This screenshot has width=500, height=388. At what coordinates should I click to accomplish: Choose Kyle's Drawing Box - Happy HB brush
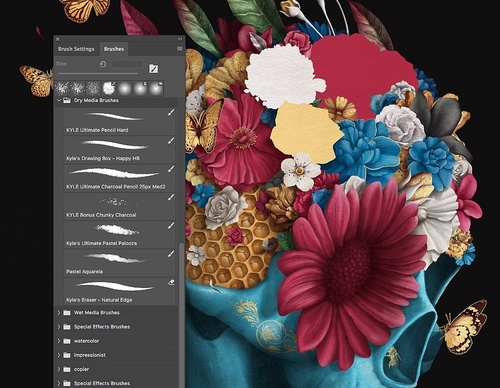tap(119, 150)
